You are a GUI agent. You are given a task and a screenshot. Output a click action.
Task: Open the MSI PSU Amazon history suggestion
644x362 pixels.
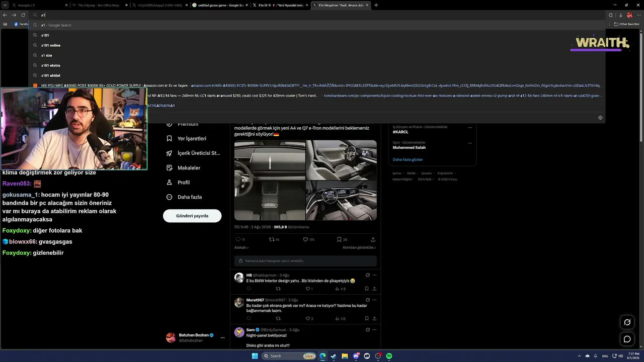point(317,85)
